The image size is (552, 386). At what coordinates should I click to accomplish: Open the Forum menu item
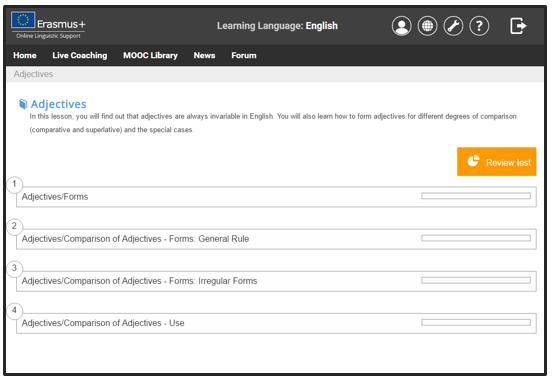coord(244,55)
